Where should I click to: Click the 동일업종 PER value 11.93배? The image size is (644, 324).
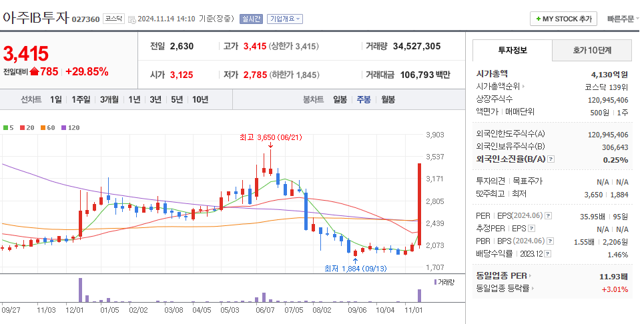click(x=614, y=277)
